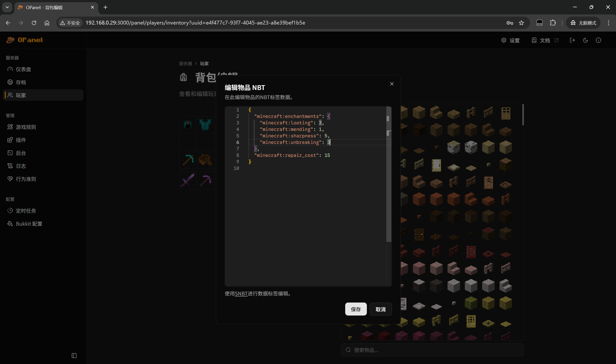Open a new browser tab
Screen dimensions: 616x364
[105, 7]
